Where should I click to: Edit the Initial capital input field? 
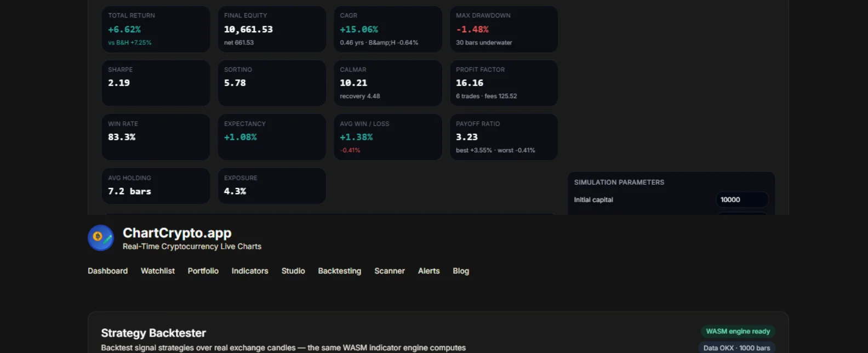coord(742,200)
